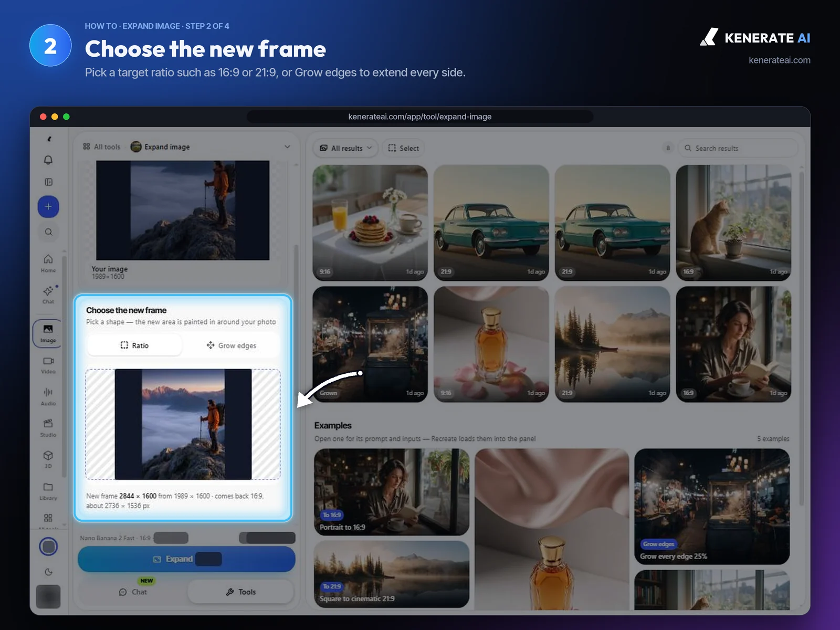Viewport: 840px width, 630px height.
Task: Open the Square to cinematic 21:9 example
Action: [x=392, y=574]
